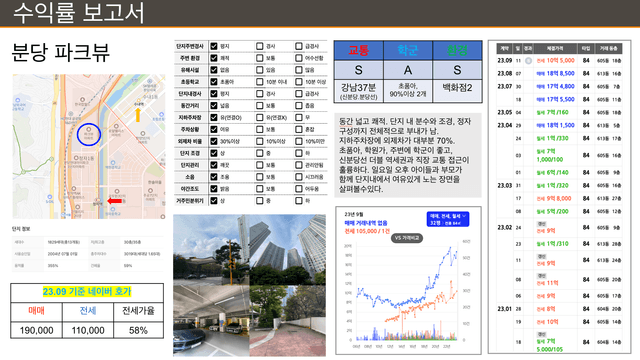Check the 관리안됨 option for 단지관리
The height and width of the screenshot is (360, 640).
point(299,165)
